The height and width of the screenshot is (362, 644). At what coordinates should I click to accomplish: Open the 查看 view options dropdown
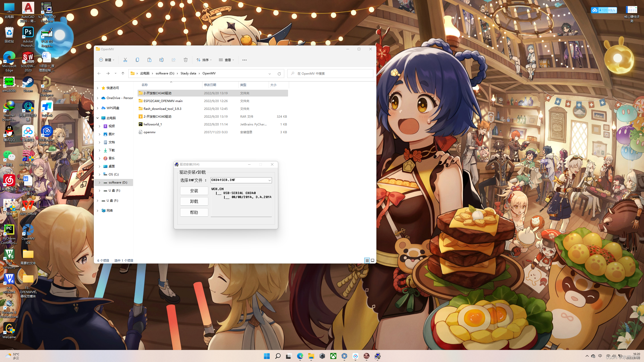226,60
